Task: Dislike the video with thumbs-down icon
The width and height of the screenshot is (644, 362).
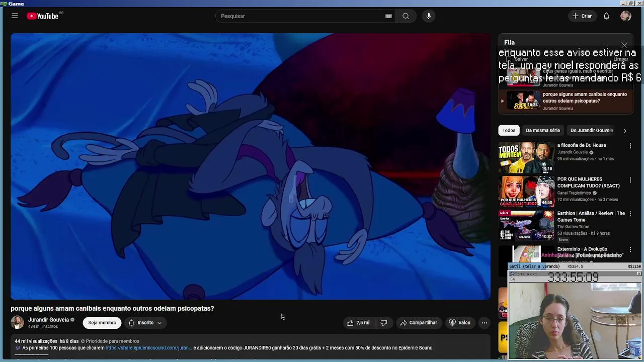Action: pos(384,323)
